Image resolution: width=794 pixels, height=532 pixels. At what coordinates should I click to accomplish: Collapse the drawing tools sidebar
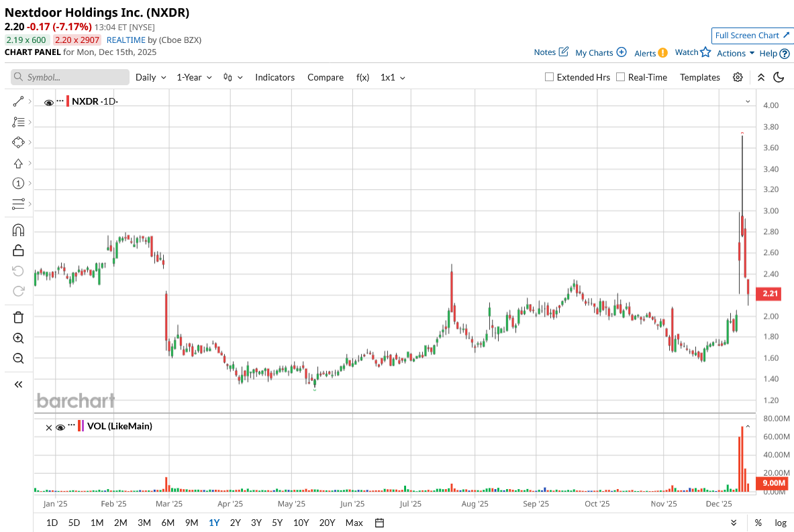[18, 384]
